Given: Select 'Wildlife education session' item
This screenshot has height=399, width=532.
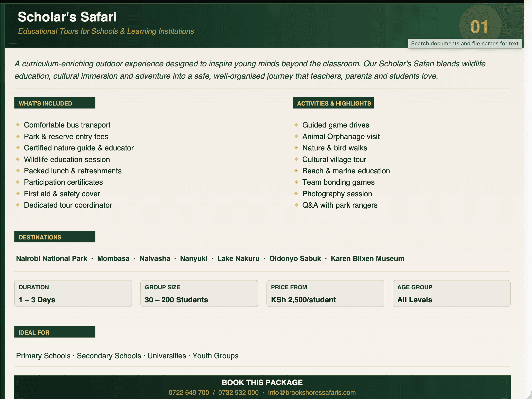Looking at the screenshot, I should 67,160.
